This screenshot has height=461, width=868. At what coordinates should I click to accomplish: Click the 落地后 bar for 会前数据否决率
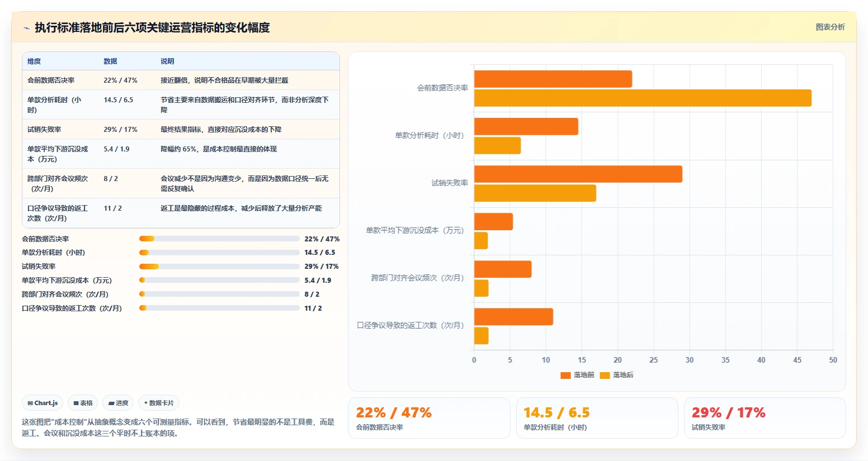click(x=643, y=98)
